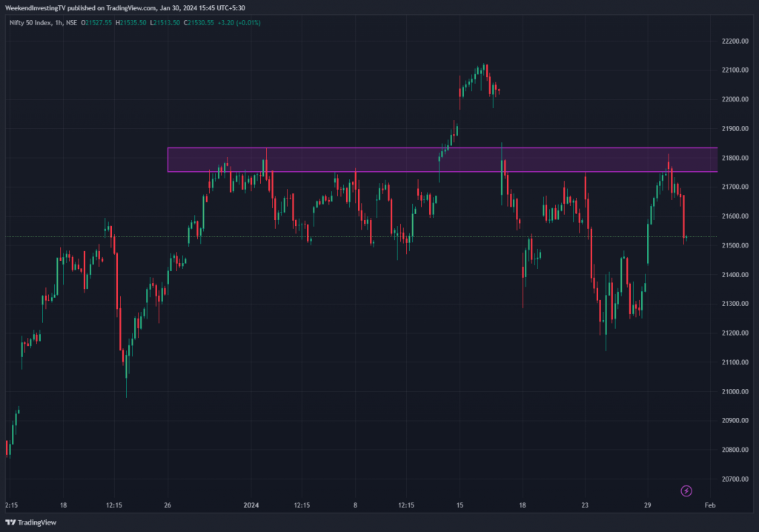Image resolution: width=759 pixels, height=532 pixels.
Task: Click the 21500.00 price axis label
Action: tap(735, 245)
